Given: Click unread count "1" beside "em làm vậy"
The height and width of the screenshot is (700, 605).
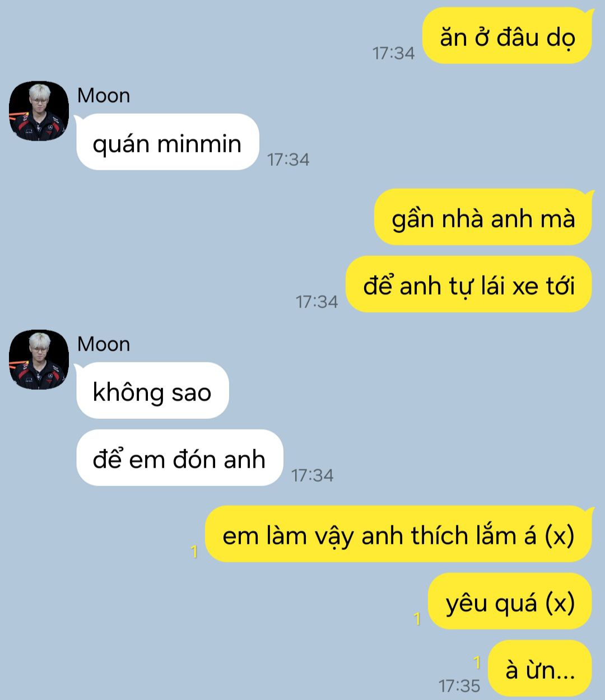Looking at the screenshot, I should pos(194,552).
